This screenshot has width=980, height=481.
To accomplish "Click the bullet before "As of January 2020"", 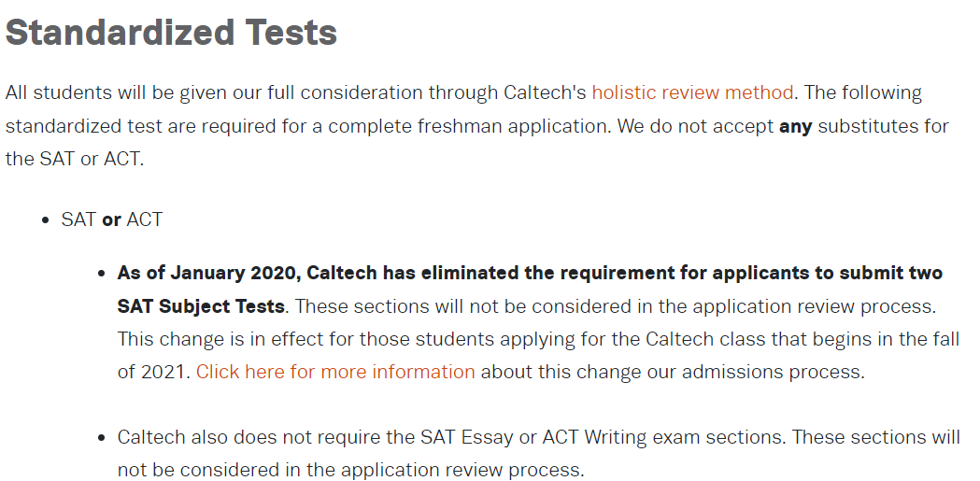I will 102,274.
